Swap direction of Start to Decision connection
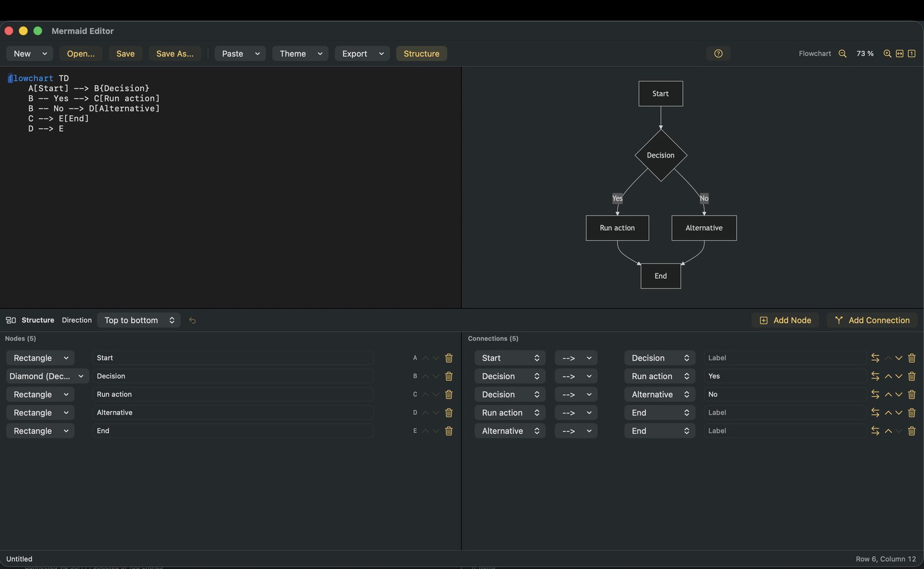924x569 pixels. pyautogui.click(x=875, y=358)
